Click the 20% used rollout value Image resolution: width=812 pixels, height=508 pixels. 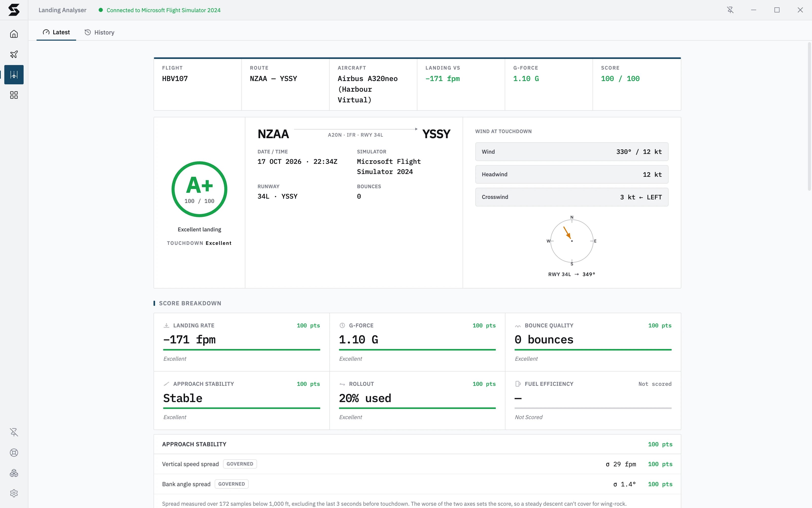(365, 399)
